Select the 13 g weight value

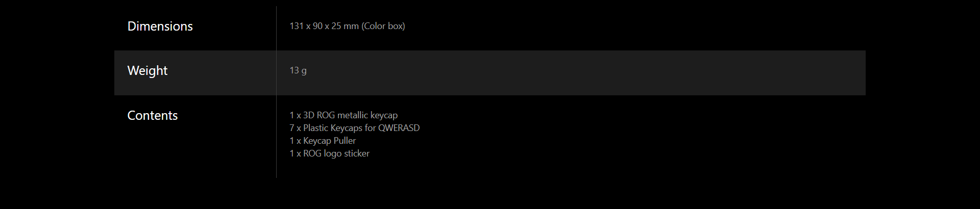point(298,70)
